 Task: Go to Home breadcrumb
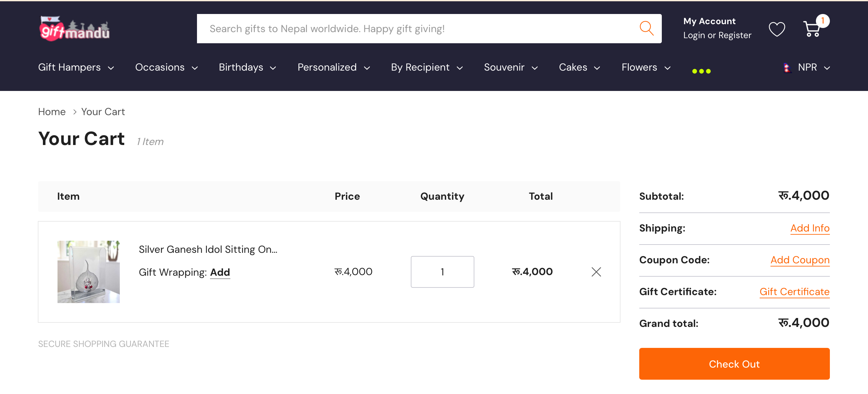point(51,112)
